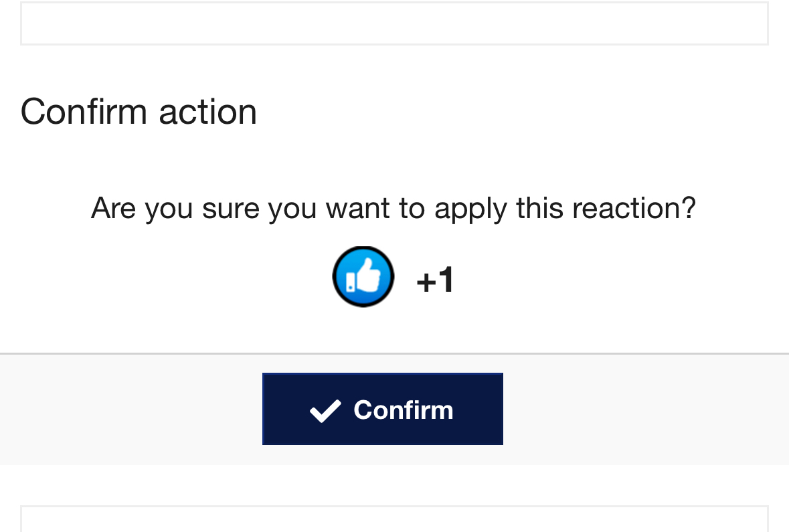Screen dimensions: 789x532
Task: Click the word "Are" starting the question
Action: click(x=113, y=208)
